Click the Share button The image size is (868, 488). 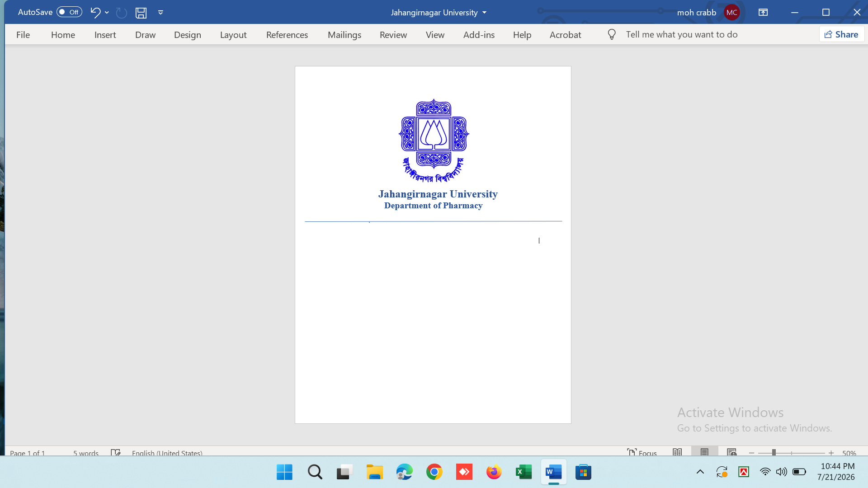click(841, 34)
